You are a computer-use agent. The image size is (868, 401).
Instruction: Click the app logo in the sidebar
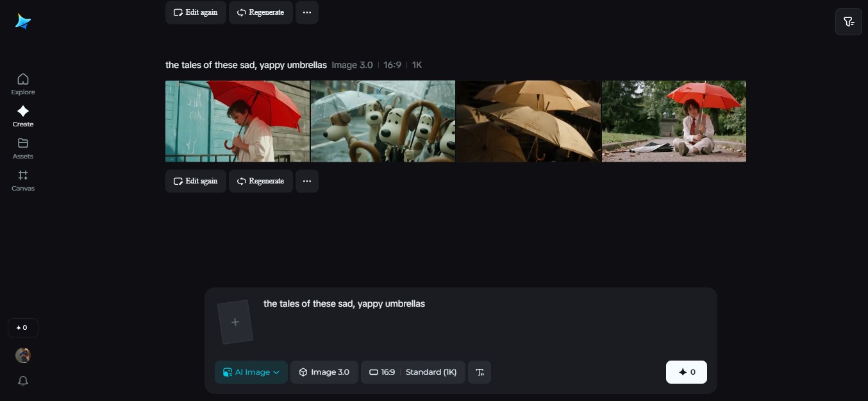23,22
